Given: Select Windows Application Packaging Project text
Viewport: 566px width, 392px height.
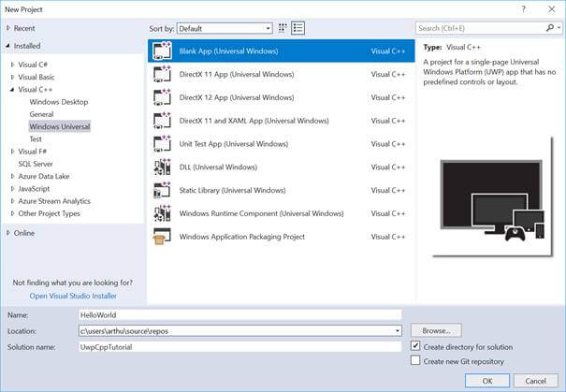Looking at the screenshot, I should 242,237.
